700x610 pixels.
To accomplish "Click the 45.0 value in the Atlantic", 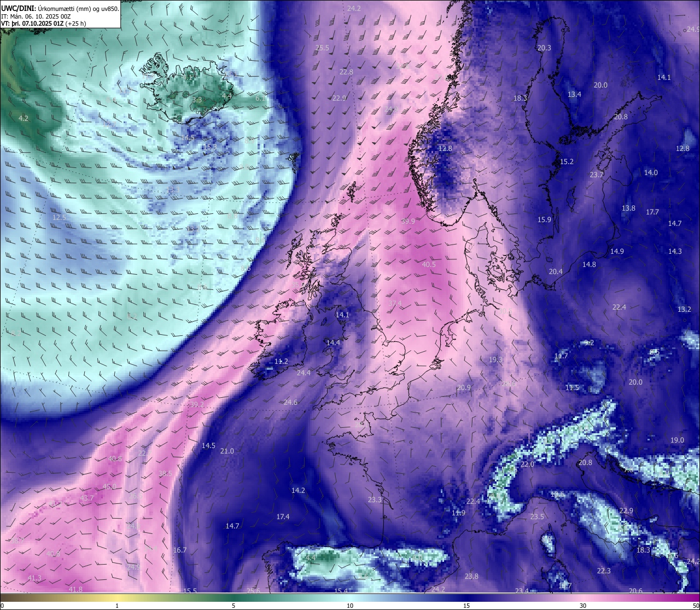I will pos(109,486).
